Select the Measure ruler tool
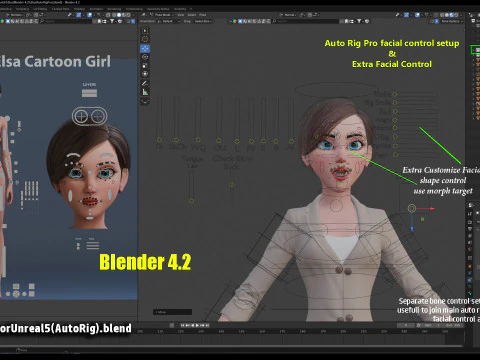Viewport: 480px width, 360px height. coord(145,92)
